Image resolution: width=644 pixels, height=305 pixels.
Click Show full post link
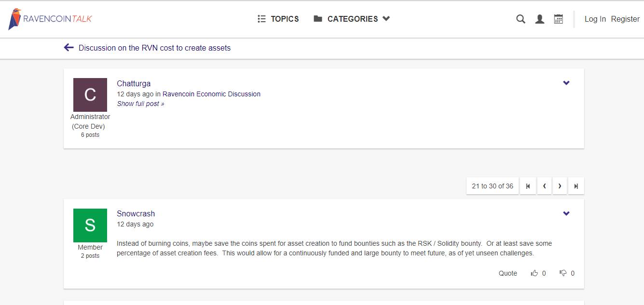click(140, 104)
